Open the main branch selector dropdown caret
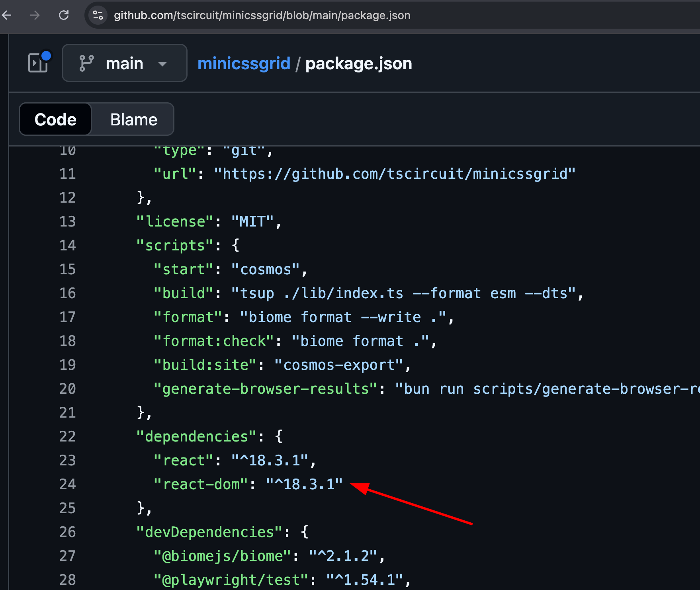The height and width of the screenshot is (590, 700). tap(162, 64)
